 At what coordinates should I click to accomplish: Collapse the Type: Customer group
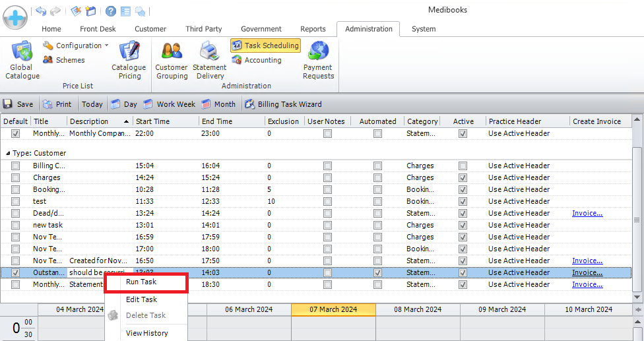pyautogui.click(x=8, y=153)
